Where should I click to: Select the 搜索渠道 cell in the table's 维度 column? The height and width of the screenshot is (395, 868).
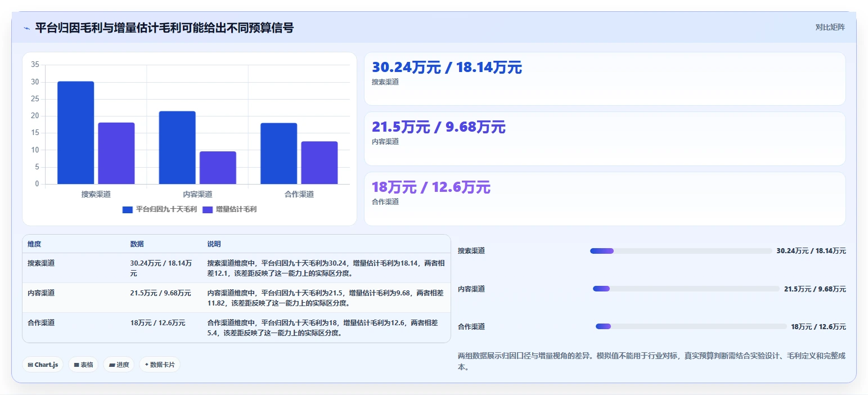(x=41, y=263)
